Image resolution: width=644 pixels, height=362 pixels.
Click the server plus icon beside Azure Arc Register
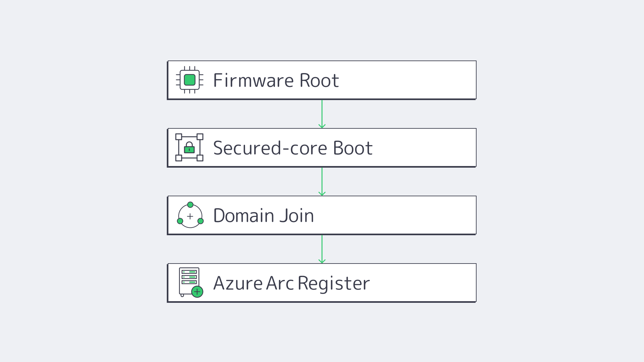pos(191,283)
